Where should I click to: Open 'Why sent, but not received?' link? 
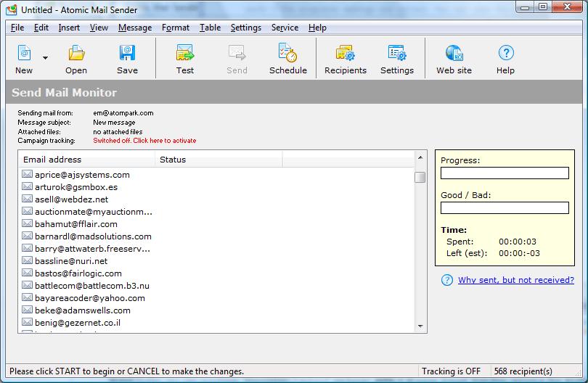pyautogui.click(x=516, y=280)
